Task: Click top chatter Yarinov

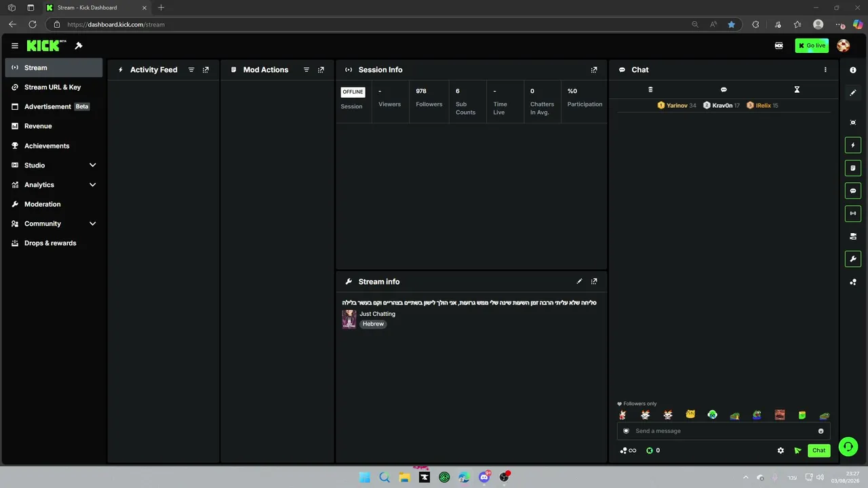Action: pyautogui.click(x=677, y=106)
